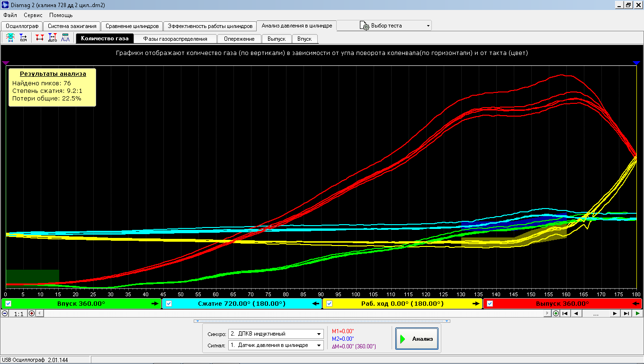Toggle the Раб. ход 0.00° checkbox
The width and height of the screenshot is (644, 364).
point(330,304)
